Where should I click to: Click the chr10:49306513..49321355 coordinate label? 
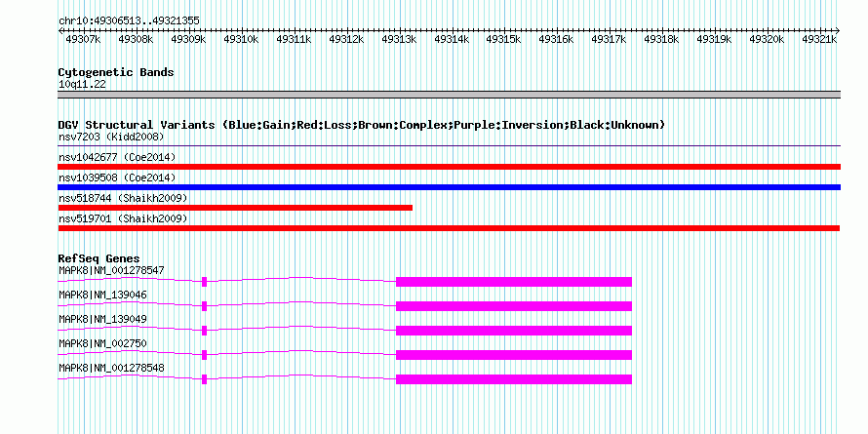coord(129,20)
